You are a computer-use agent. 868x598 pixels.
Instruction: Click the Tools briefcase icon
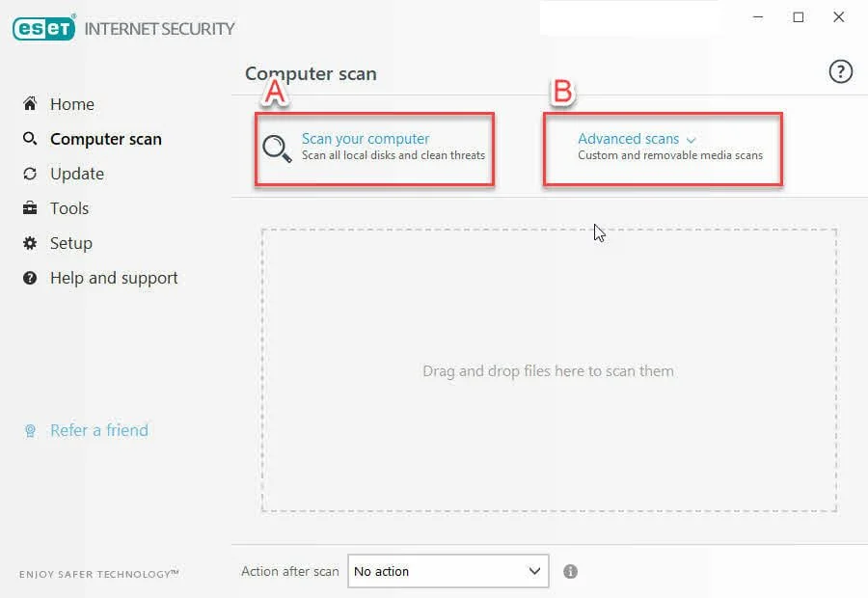tap(30, 208)
